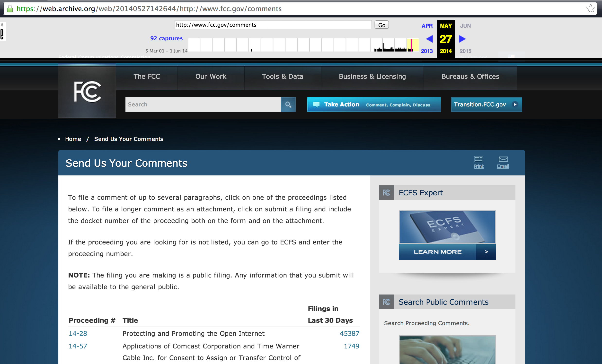Open the 92 captures link

[x=166, y=38]
